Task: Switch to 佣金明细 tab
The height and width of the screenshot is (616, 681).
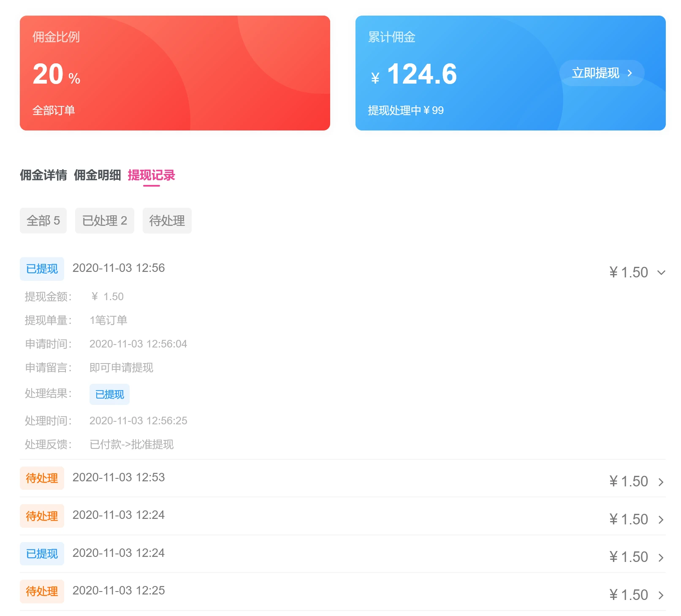Action: [98, 175]
